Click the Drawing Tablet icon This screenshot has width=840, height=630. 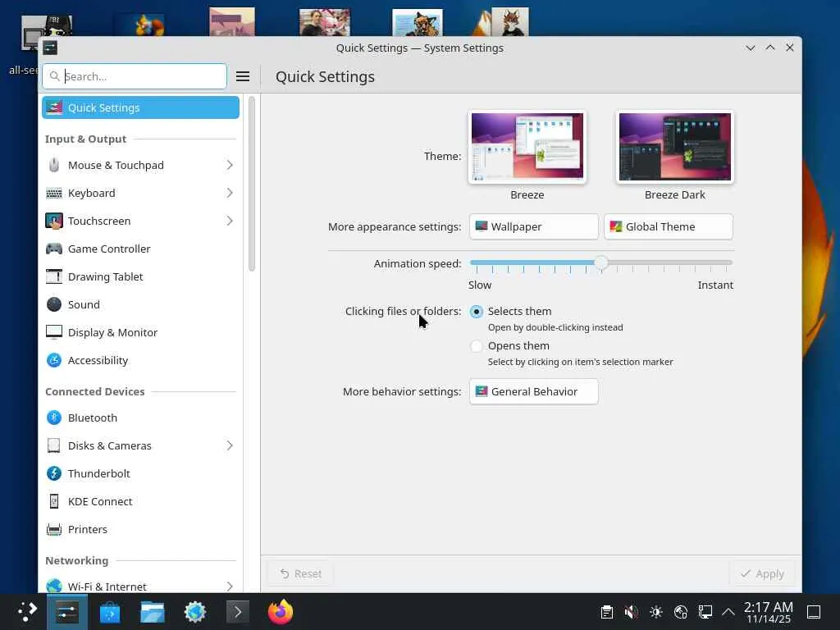pos(53,276)
